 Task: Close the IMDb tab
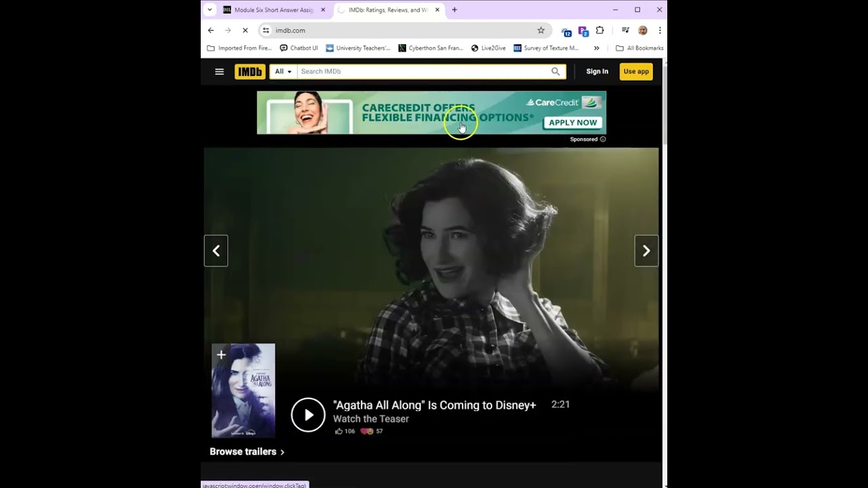point(437,10)
